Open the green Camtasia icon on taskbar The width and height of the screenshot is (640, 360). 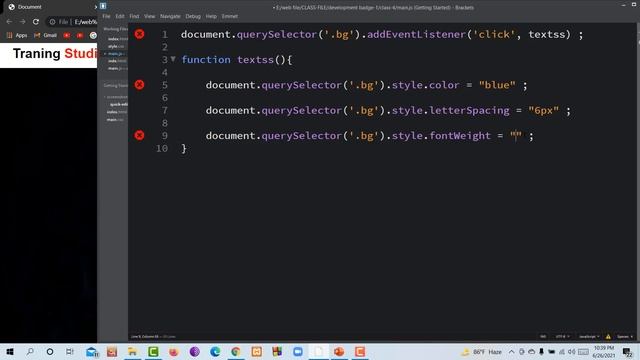[153, 351]
